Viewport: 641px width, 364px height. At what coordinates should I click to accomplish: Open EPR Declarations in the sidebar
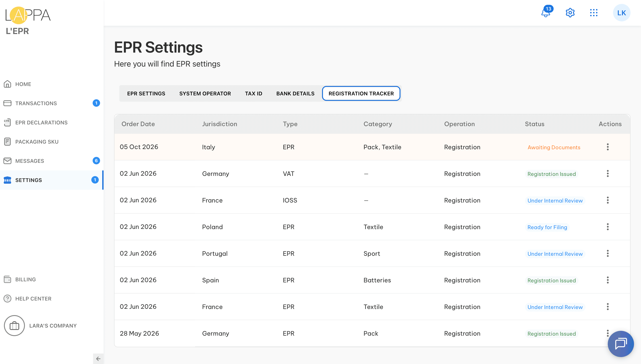tap(51, 122)
